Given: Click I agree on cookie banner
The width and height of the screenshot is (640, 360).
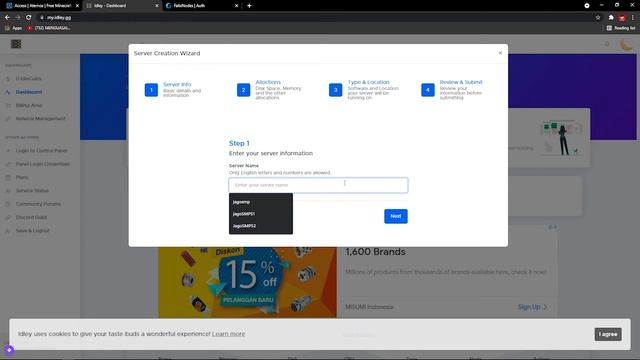Looking at the screenshot, I should 608,334.
